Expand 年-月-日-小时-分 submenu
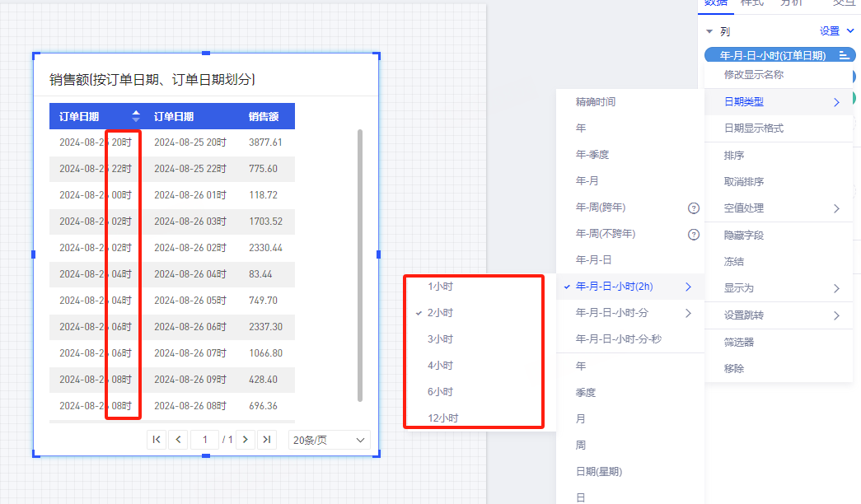Viewport: 861px width, 504px height. coord(688,313)
